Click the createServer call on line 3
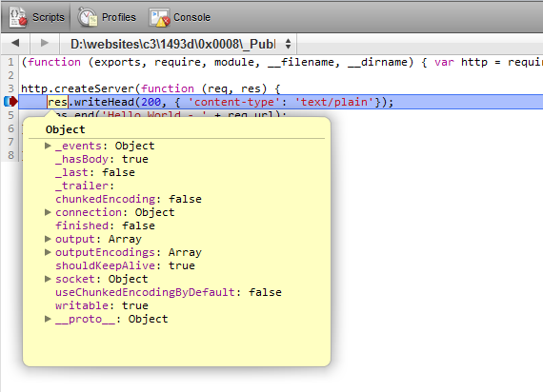This screenshot has height=392, width=543. pyautogui.click(x=94, y=88)
